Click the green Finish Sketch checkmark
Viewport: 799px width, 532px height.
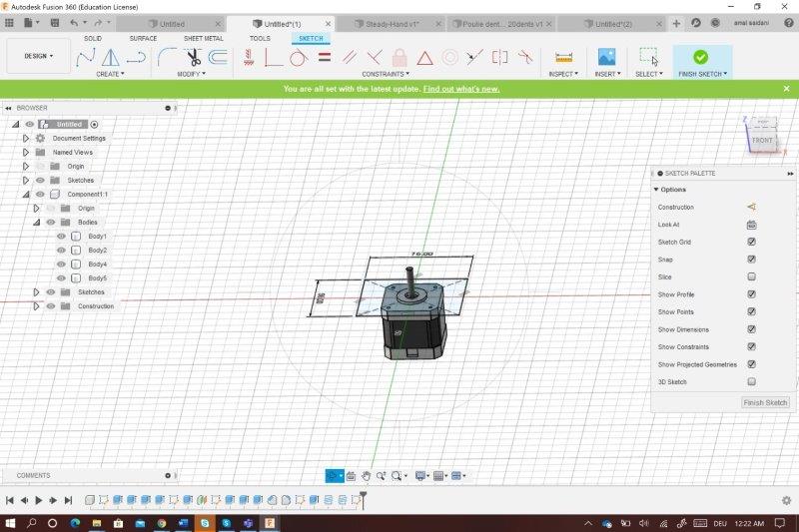pos(701,57)
